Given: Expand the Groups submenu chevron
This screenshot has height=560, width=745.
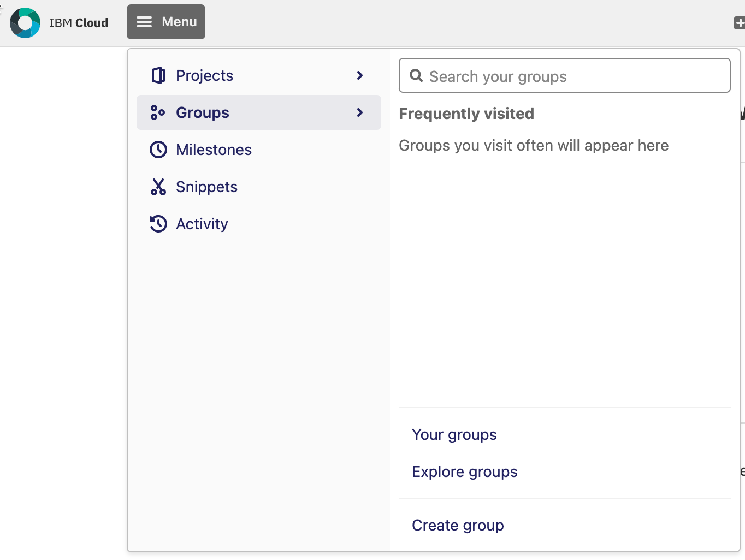Looking at the screenshot, I should 359,112.
